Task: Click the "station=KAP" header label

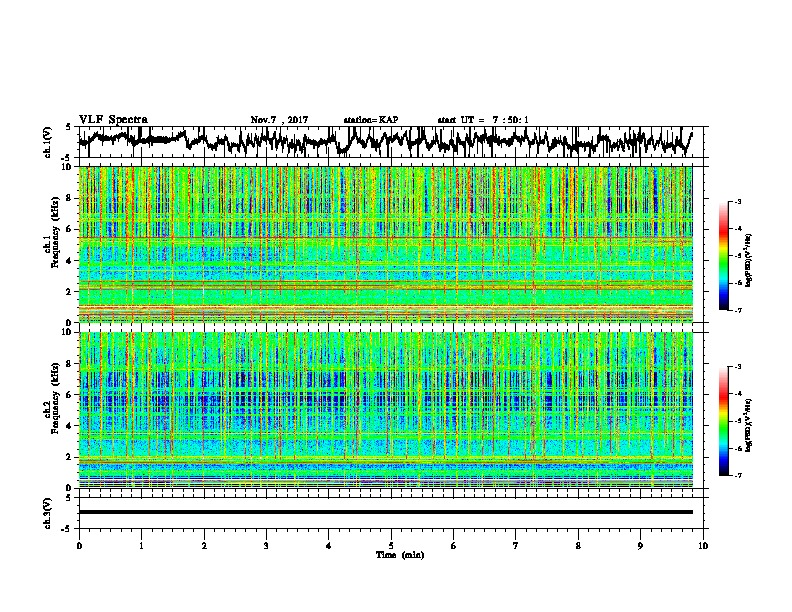Action: pyautogui.click(x=371, y=120)
